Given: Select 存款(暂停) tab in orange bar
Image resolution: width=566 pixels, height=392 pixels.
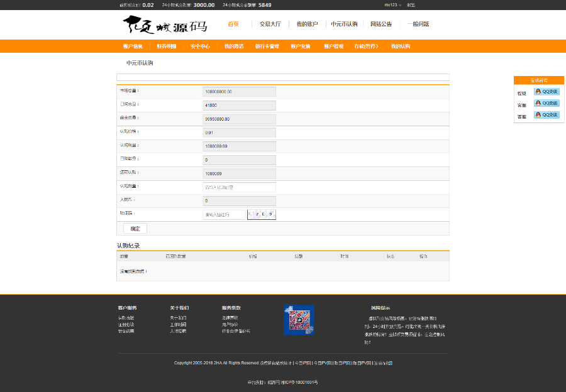Looking at the screenshot, I should (x=366, y=46).
